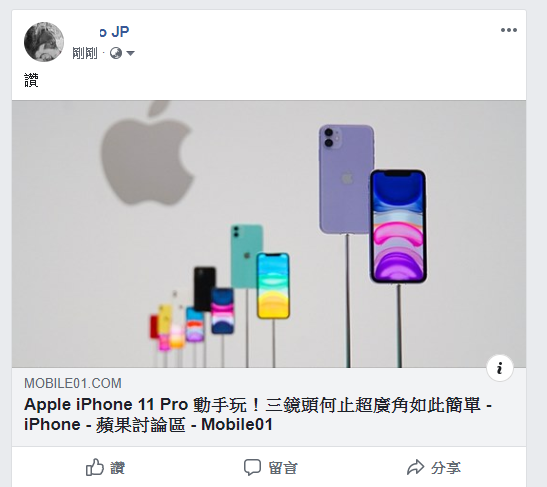Open the MOBILE01.COM source link
The height and width of the screenshot is (487, 547).
[73, 383]
